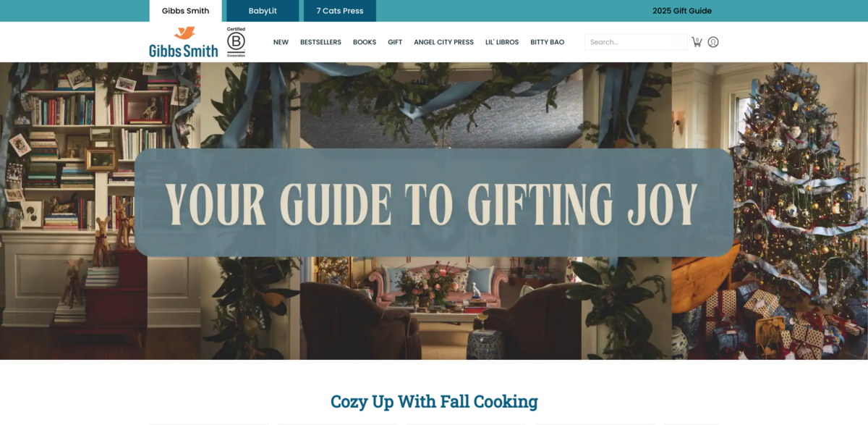The height and width of the screenshot is (425, 868).
Task: Open the ANGEL CITY PRESS menu
Action: pyautogui.click(x=443, y=42)
